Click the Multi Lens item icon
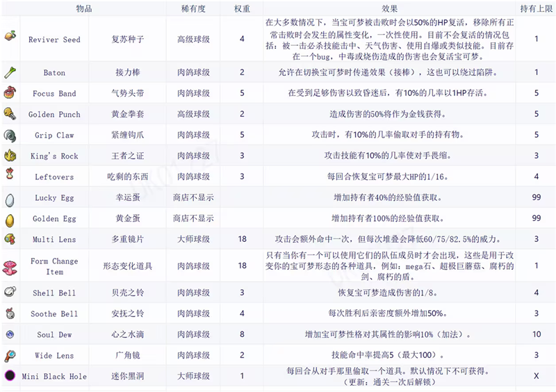This screenshot has width=556, height=392. 10,239
